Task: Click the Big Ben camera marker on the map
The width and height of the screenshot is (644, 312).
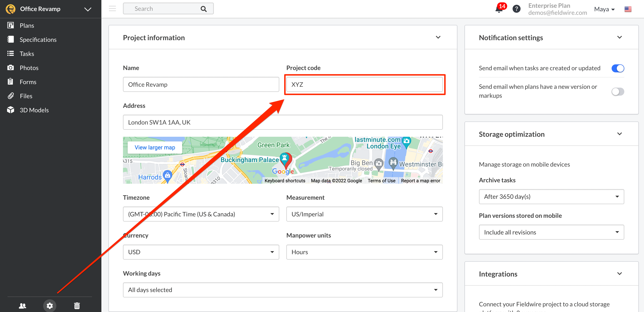Action: point(379,164)
